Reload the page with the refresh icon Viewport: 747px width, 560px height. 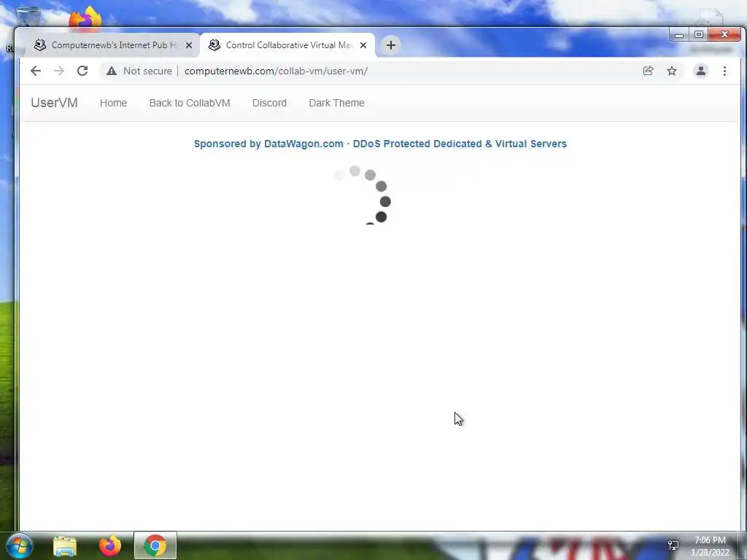(82, 71)
